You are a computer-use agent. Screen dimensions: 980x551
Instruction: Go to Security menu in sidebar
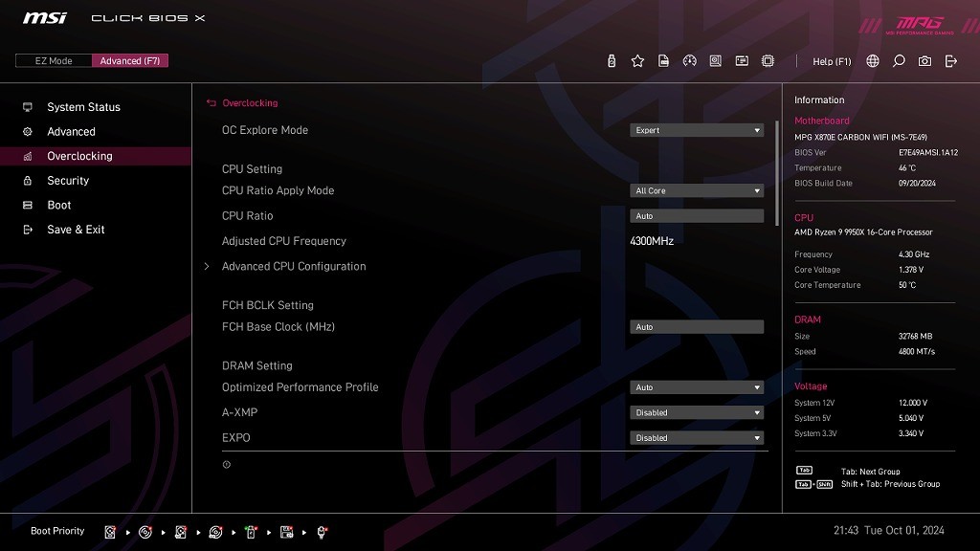point(68,181)
